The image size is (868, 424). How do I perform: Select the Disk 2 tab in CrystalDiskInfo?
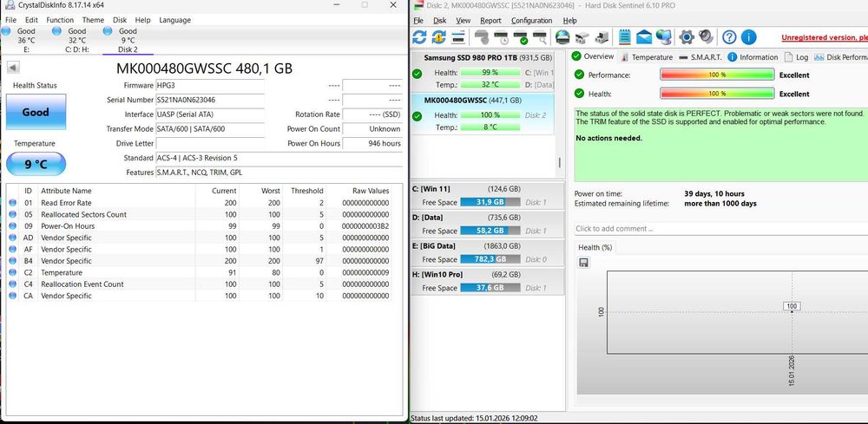(128, 40)
